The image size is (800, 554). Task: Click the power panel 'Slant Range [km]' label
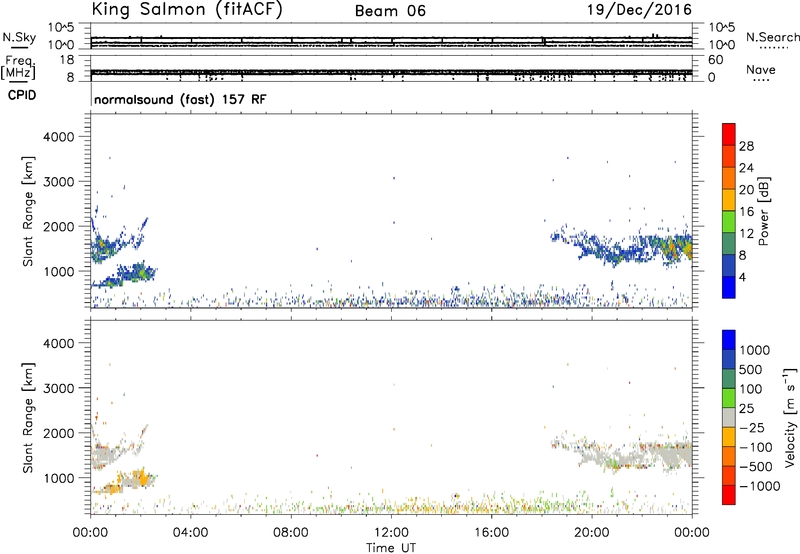click(x=28, y=211)
